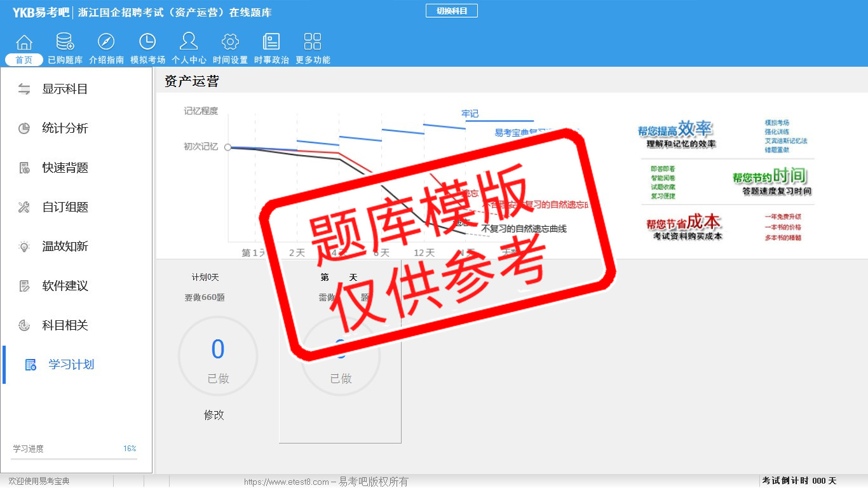Open 温故知新 sidebar item
The image size is (868, 488).
64,247
